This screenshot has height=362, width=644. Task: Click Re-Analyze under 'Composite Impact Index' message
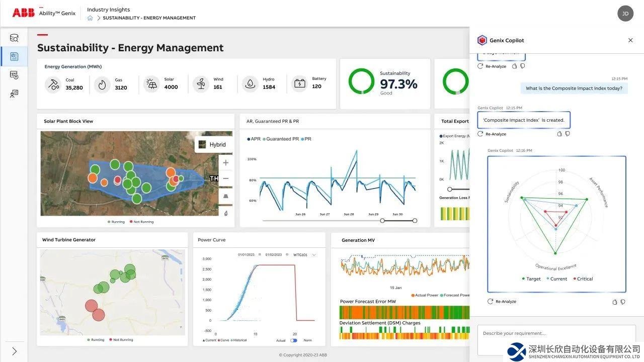(x=492, y=134)
